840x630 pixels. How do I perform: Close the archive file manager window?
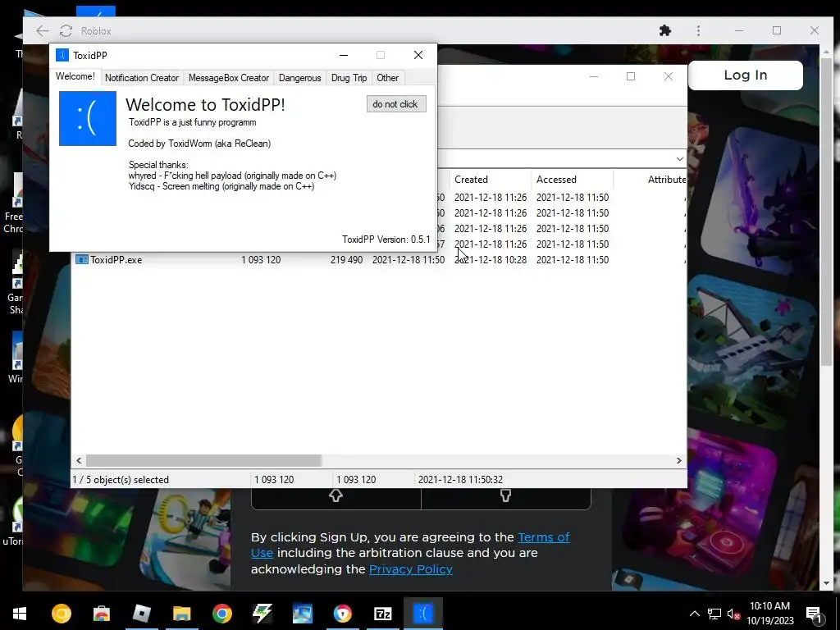point(669,76)
